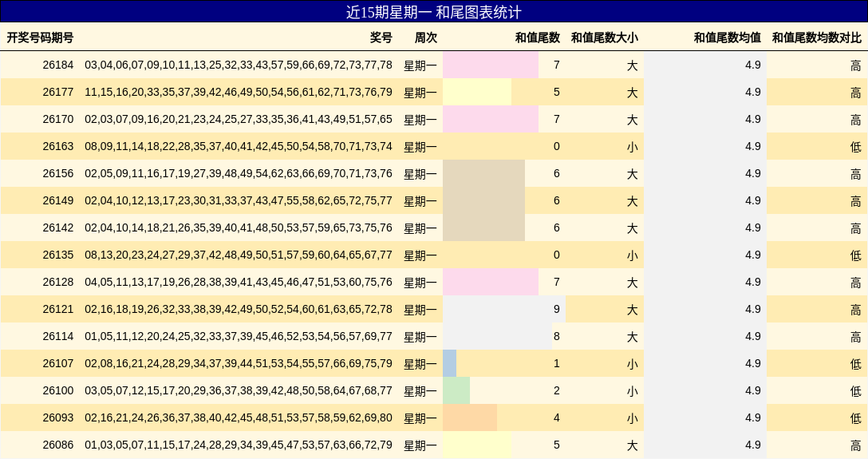Image resolution: width=868 pixels, height=459 pixels.
Task: Click the 周次 column header
Action: click(x=426, y=38)
